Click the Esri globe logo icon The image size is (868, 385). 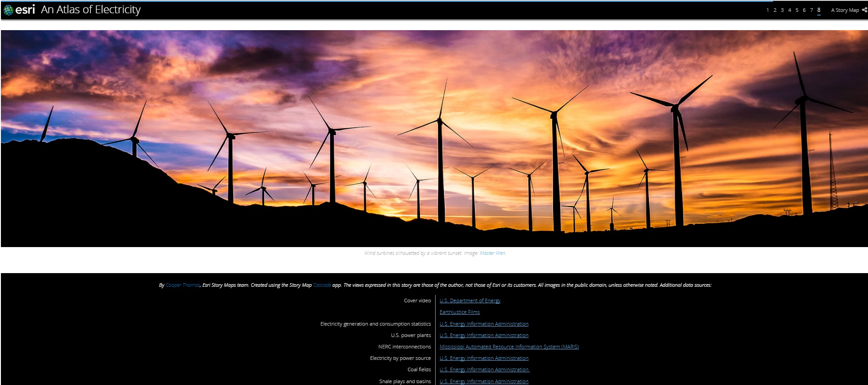(x=8, y=10)
